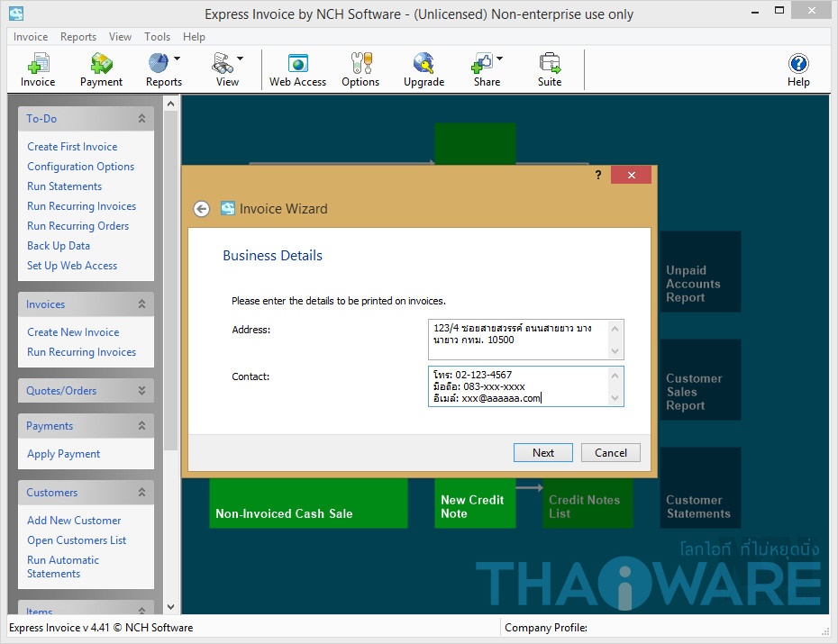The width and height of the screenshot is (838, 644).
Task: Click the Next button in wizard
Action: tap(543, 453)
